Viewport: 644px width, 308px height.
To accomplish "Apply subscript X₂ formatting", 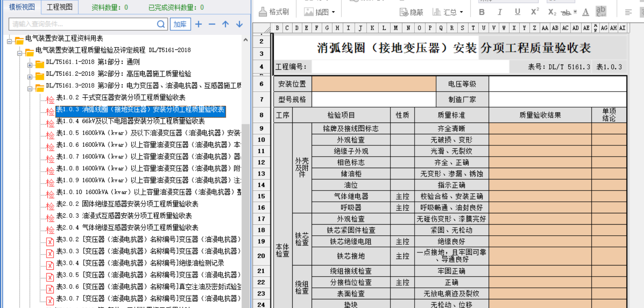I will click(552, 12).
